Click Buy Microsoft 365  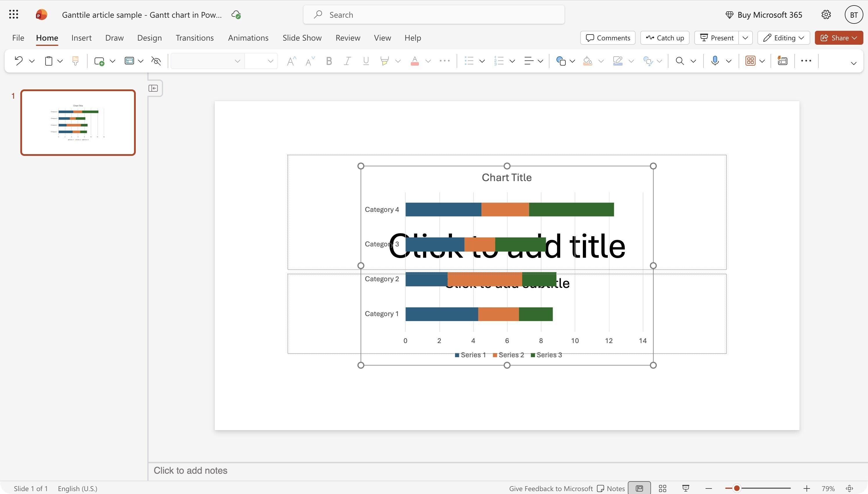click(764, 15)
